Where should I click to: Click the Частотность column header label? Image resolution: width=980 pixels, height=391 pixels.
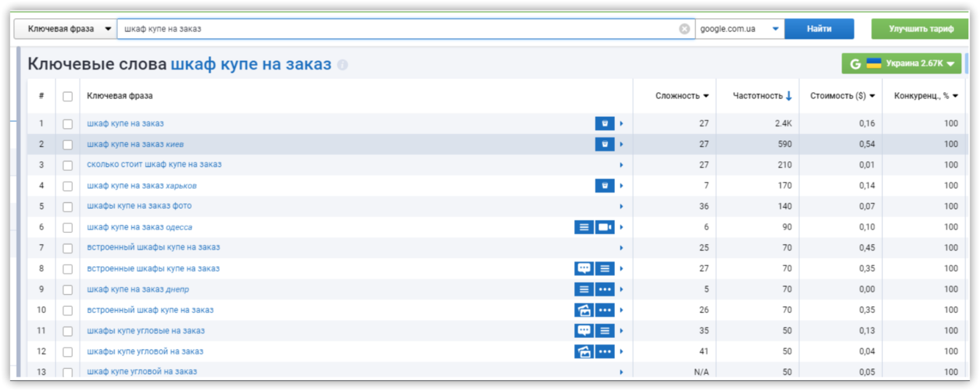coord(757,96)
